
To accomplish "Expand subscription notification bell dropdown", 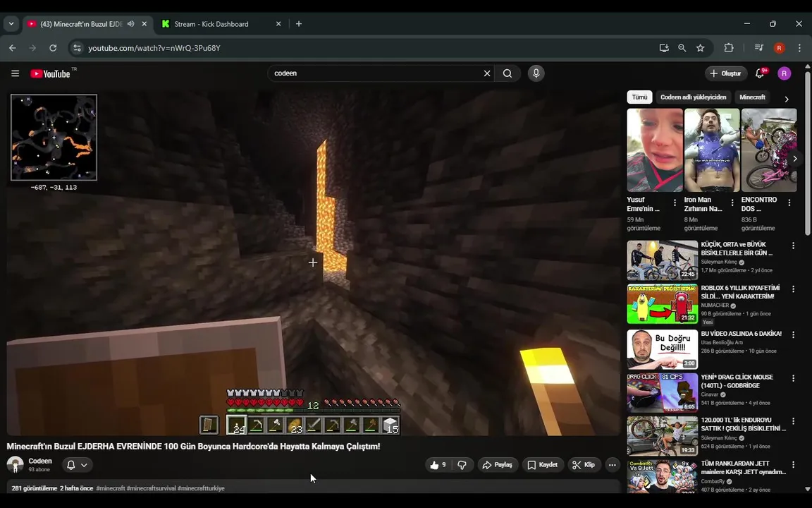I will tap(77, 465).
